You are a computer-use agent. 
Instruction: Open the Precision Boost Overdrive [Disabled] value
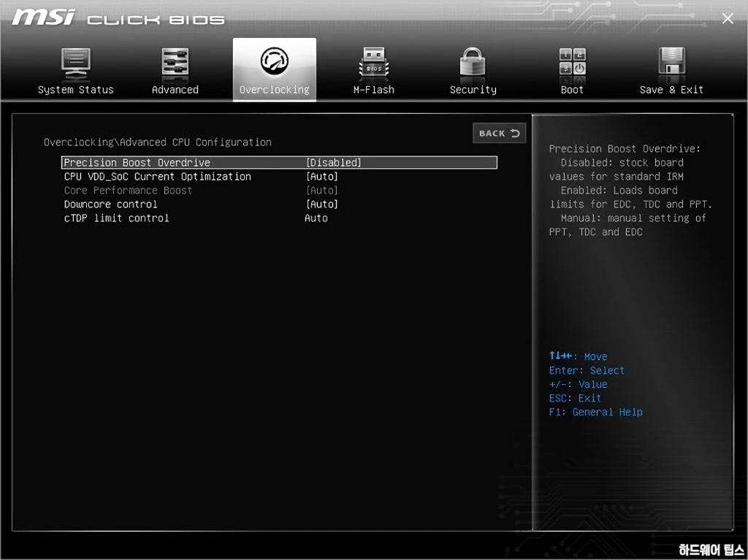click(x=333, y=163)
